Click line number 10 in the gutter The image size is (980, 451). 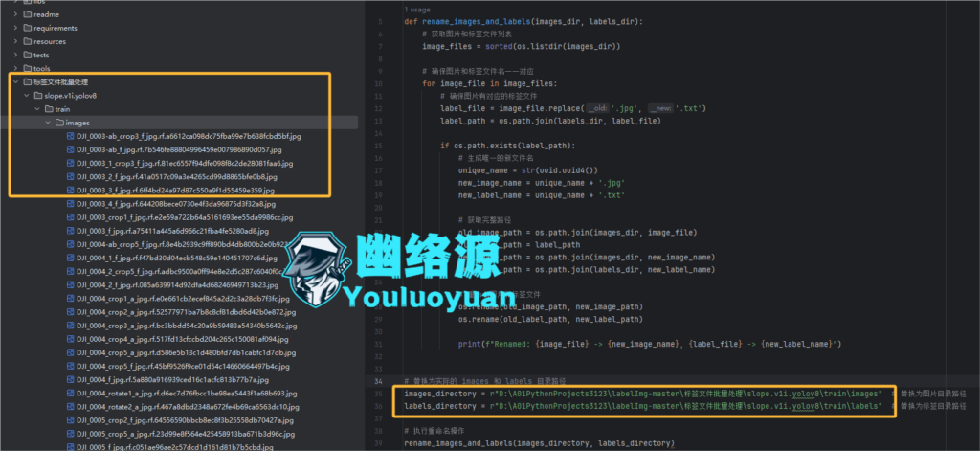tap(378, 83)
